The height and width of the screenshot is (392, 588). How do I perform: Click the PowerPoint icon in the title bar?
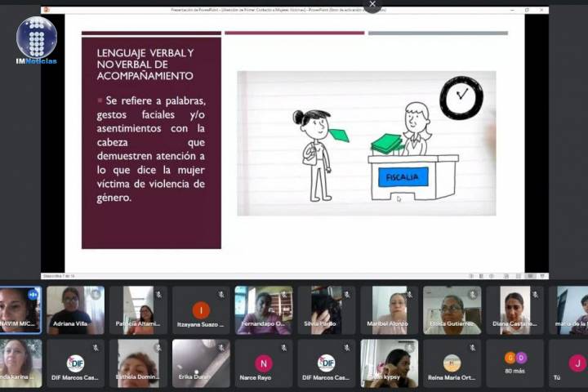pos(47,10)
